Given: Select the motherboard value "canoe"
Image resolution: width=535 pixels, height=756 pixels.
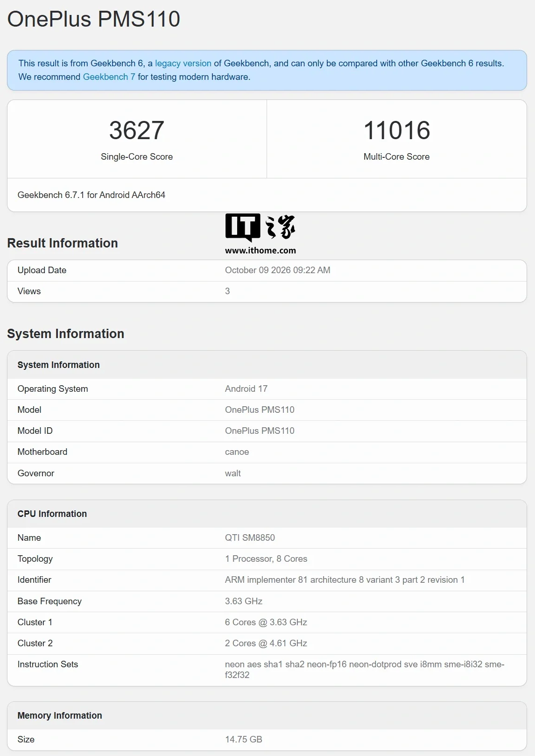Looking at the screenshot, I should pos(237,452).
